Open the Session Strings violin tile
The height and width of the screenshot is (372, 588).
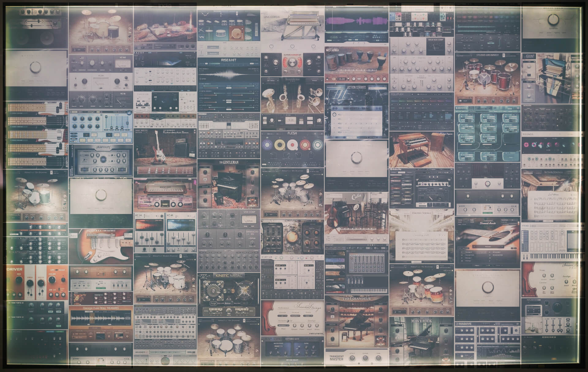pos(292,317)
